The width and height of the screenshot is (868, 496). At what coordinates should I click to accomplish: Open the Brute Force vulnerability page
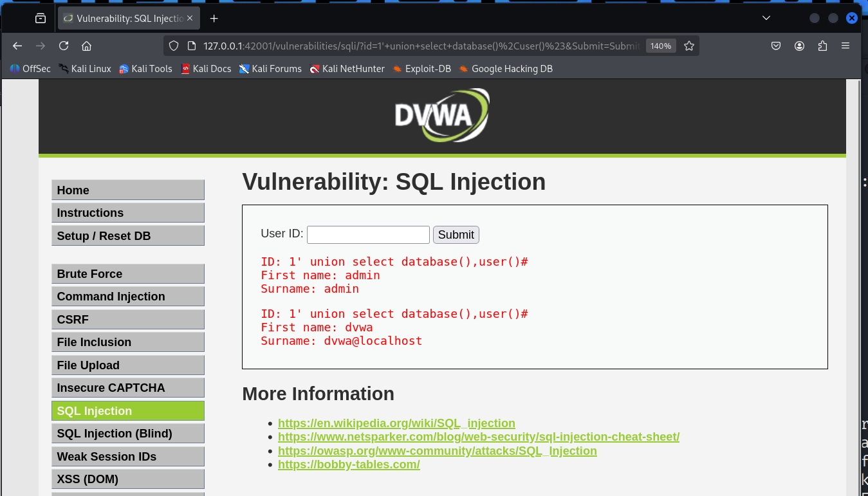pos(128,274)
